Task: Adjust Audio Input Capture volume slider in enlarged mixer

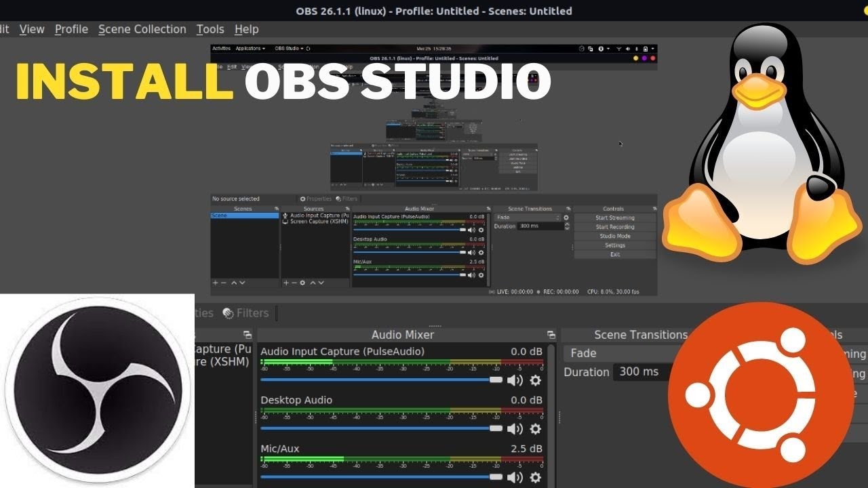Action: [x=382, y=380]
